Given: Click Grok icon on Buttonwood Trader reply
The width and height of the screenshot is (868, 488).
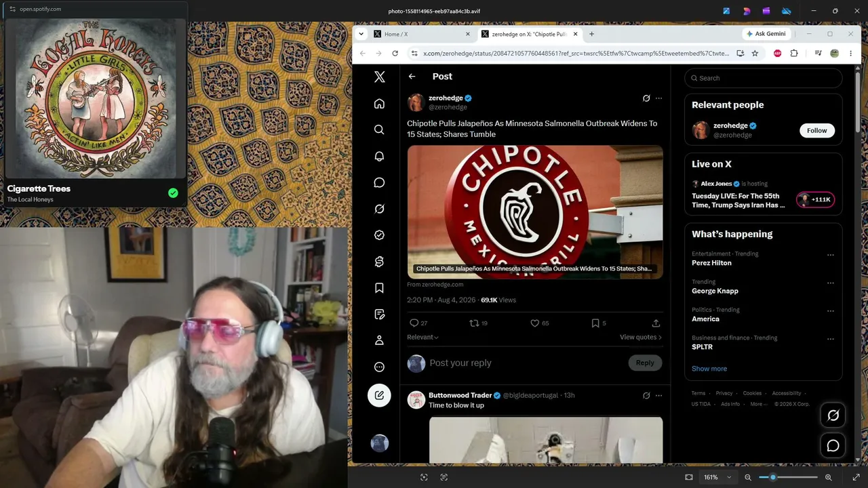Looking at the screenshot, I should tap(646, 395).
